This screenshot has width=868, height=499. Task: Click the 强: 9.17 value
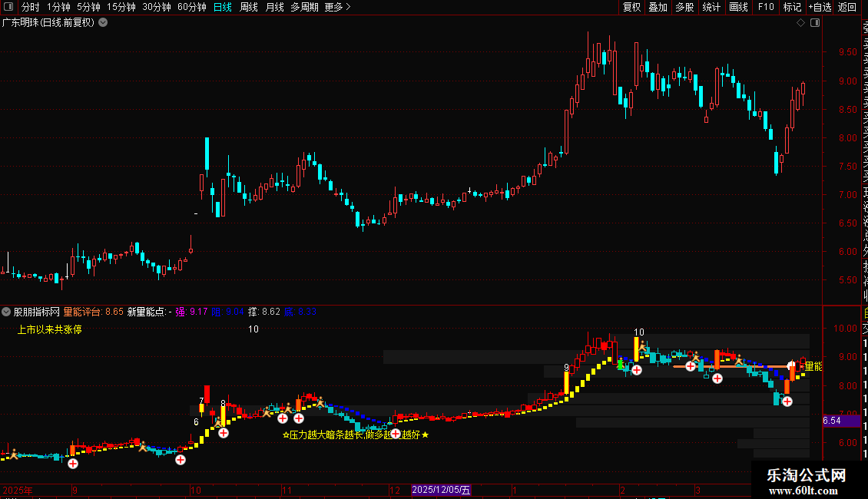tap(191, 312)
